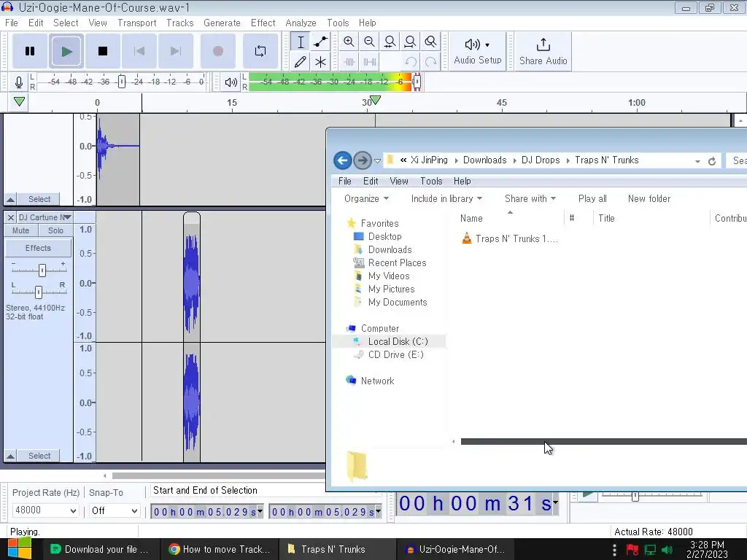Solo the DJ Cartune track

point(55,230)
